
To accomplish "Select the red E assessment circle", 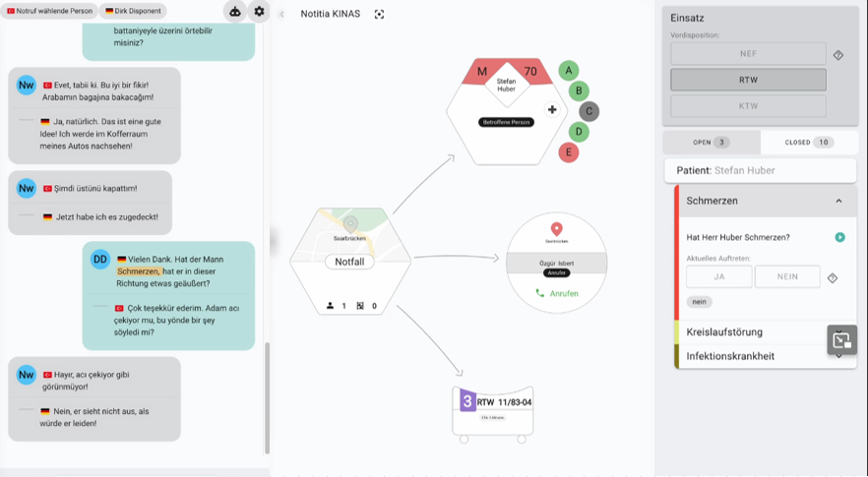I will [569, 152].
